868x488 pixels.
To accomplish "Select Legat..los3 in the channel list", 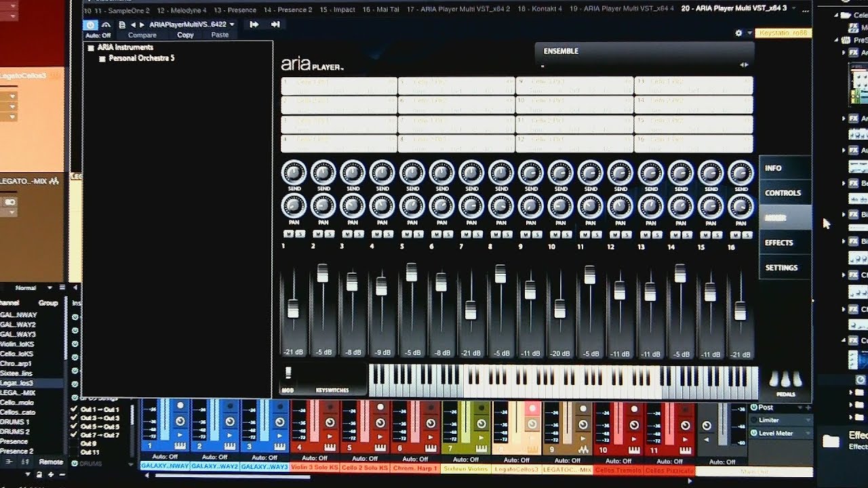I will pyautogui.click(x=32, y=383).
